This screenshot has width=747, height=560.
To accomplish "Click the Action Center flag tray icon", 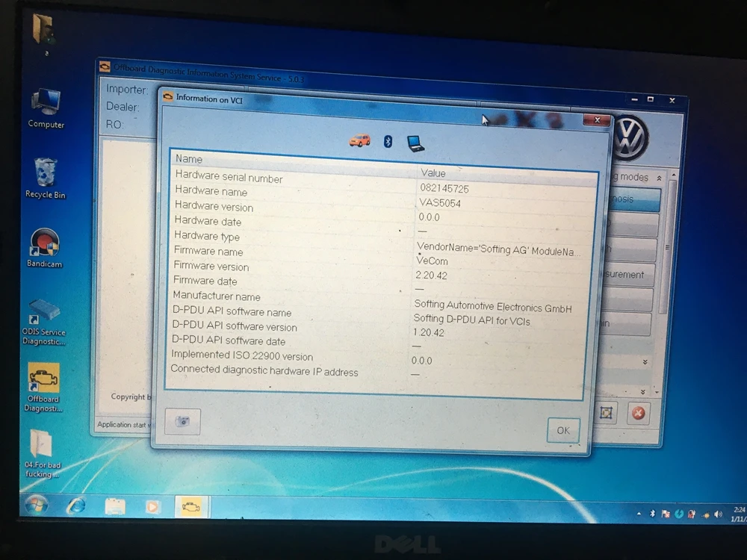I will (x=666, y=514).
